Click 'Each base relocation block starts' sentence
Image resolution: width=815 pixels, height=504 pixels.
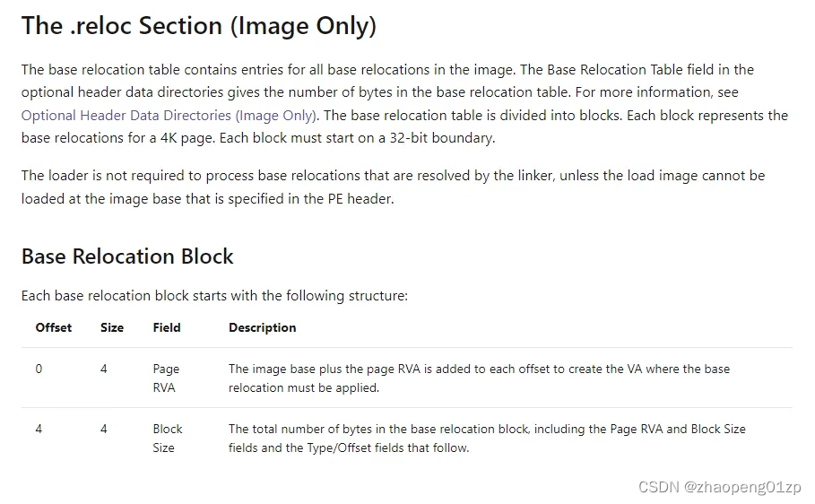point(214,296)
